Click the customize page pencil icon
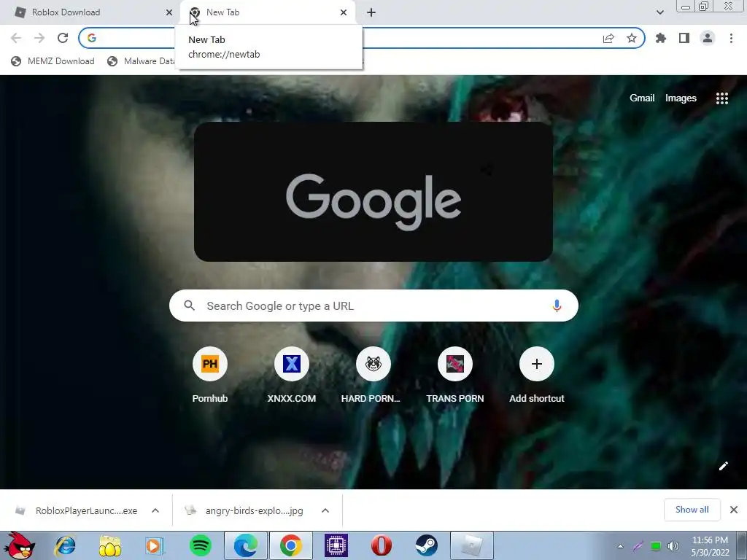 pos(723,466)
